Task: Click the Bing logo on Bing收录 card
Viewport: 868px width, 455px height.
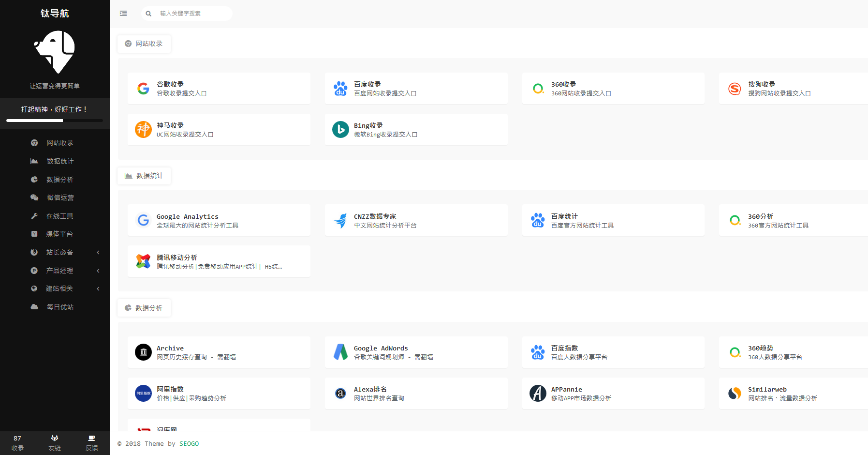Action: tap(340, 130)
